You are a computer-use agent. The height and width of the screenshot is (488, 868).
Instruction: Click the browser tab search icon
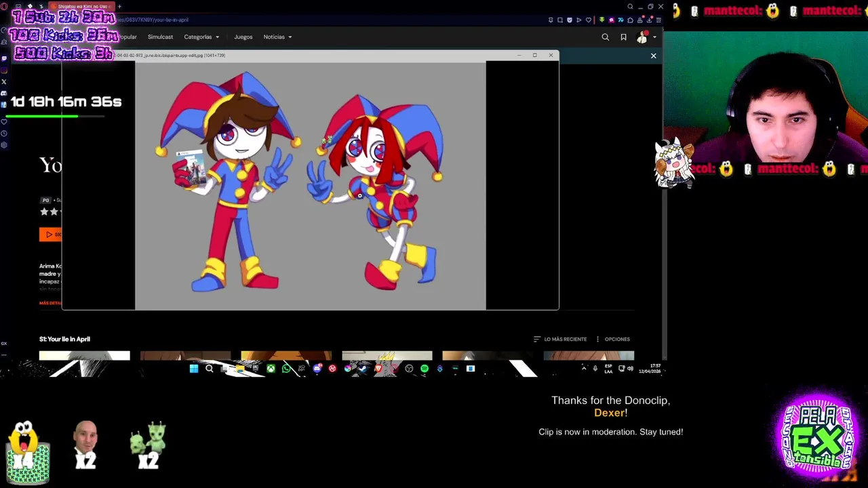click(630, 7)
